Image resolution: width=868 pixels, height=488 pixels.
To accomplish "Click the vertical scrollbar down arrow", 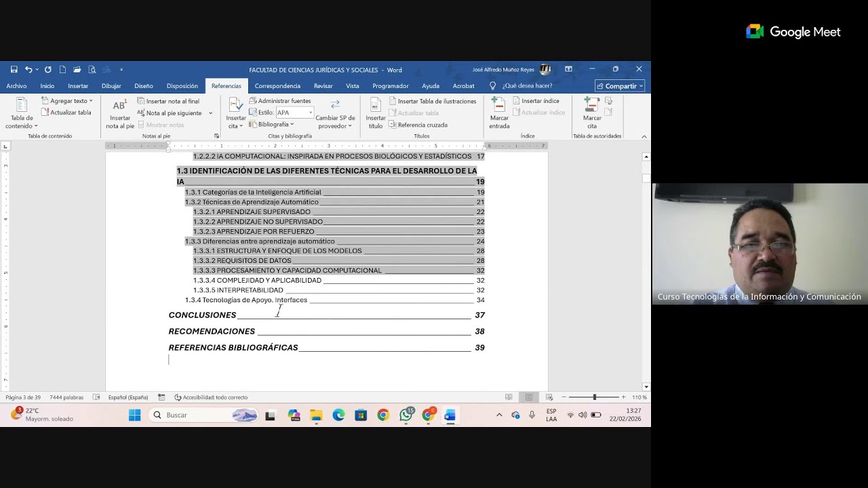I will point(646,386).
